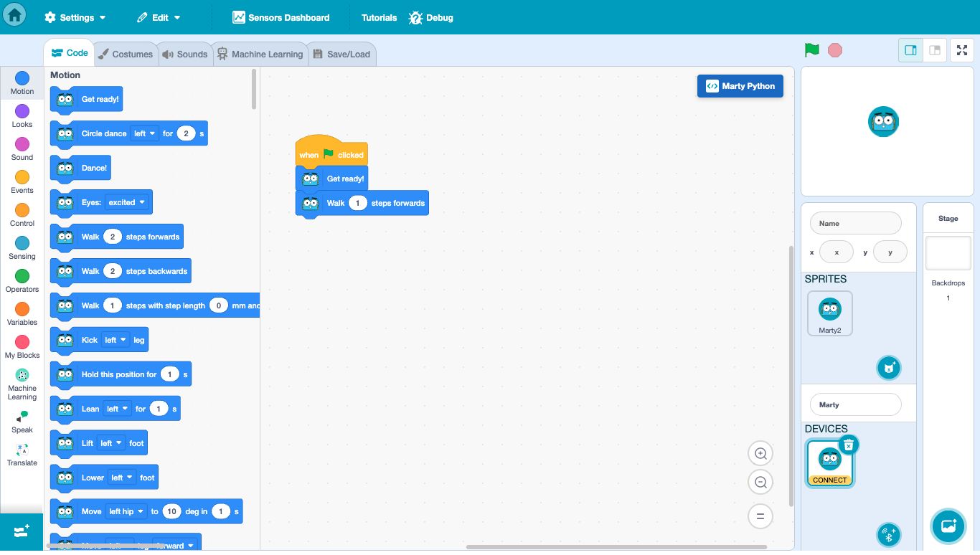Screen dimensions: 980x555
Task: Switch to the Sounds tab
Action: (185, 54)
